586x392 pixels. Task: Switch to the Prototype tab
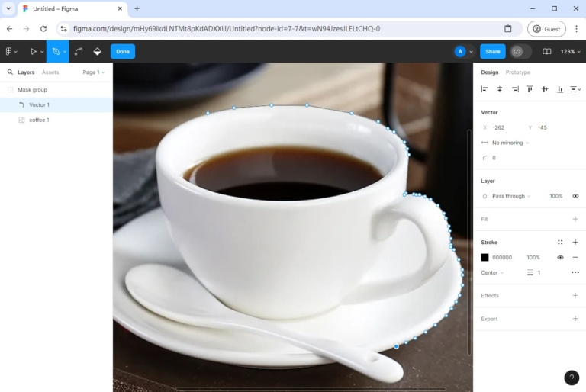(x=518, y=72)
